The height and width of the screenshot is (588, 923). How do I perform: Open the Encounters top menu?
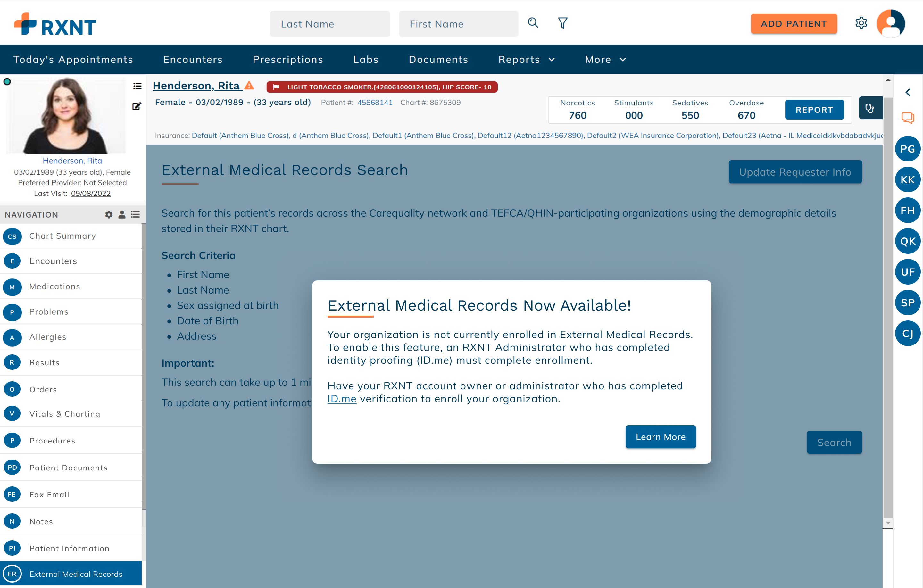[193, 59]
